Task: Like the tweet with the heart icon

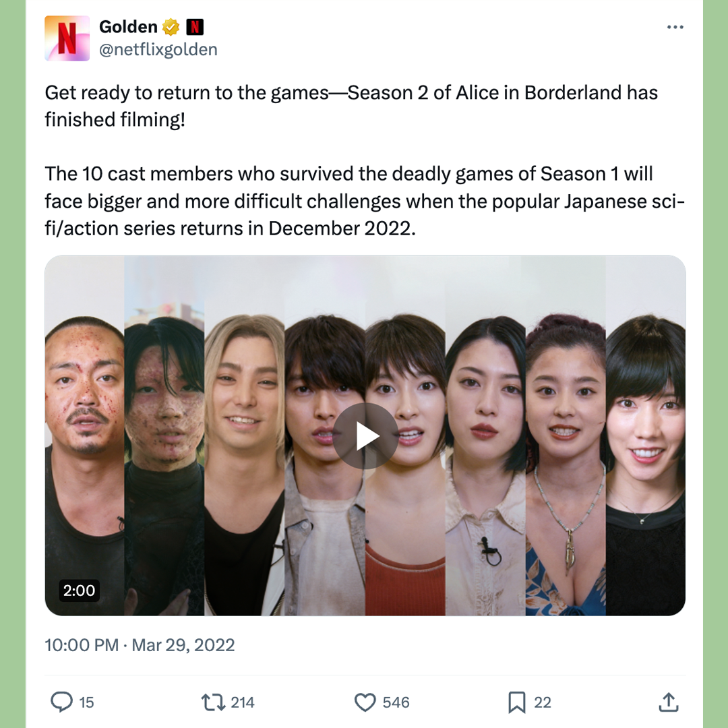Action: [x=365, y=702]
